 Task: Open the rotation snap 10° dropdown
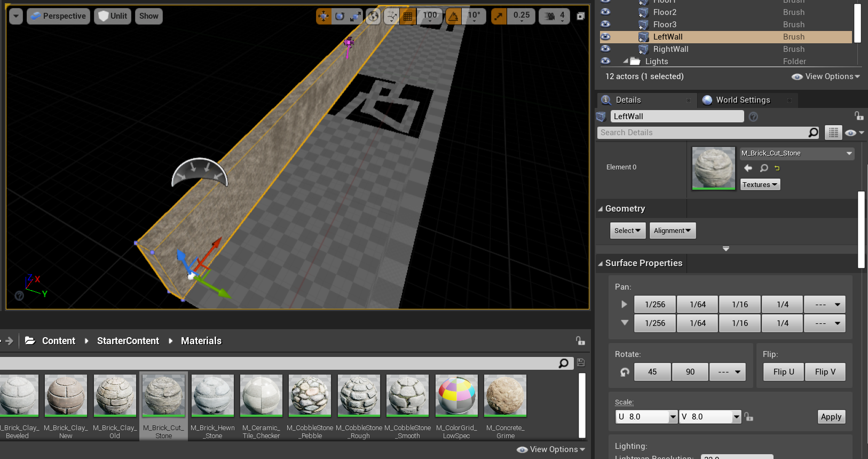coord(474,16)
